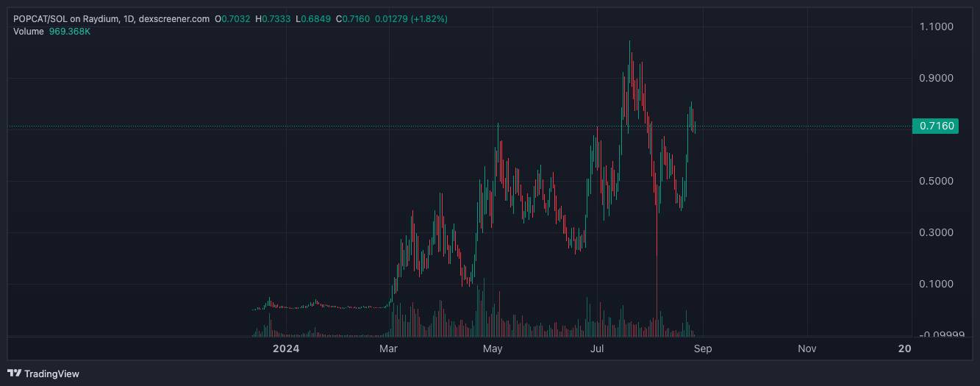980x386 pixels.
Task: Click the Nov label on time axis
Action: [807, 349]
